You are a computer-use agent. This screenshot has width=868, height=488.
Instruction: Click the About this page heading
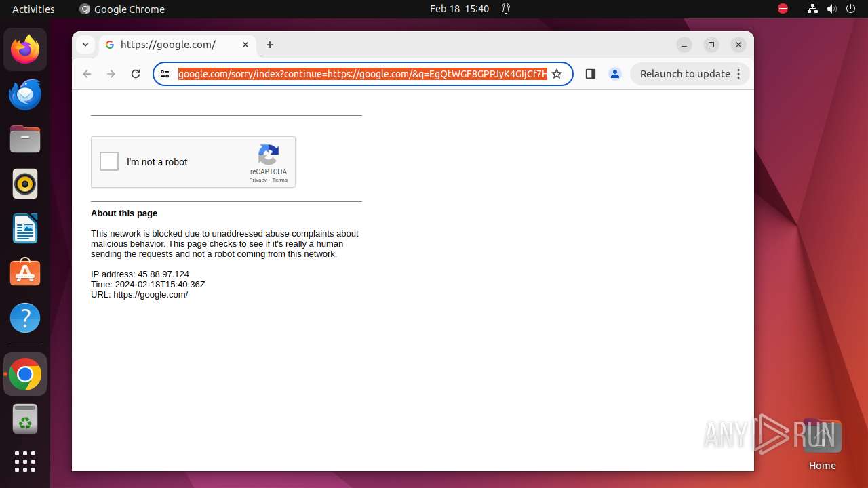tap(124, 213)
